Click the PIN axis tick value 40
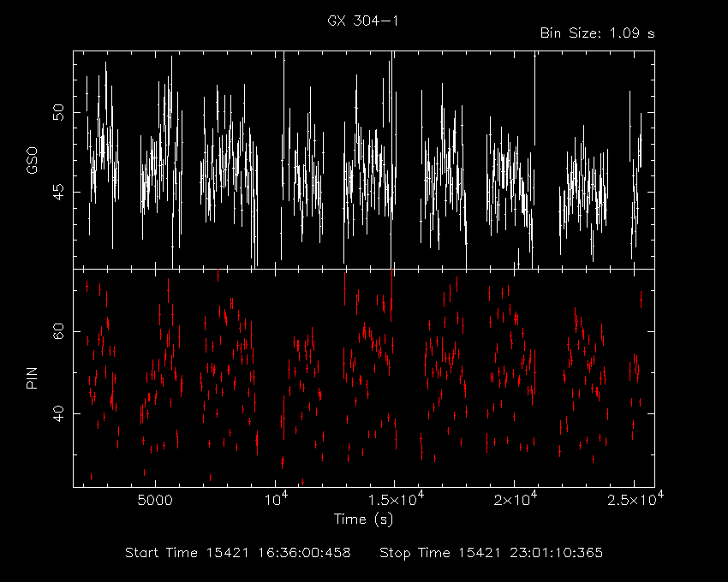This screenshot has height=582, width=728. [x=58, y=413]
